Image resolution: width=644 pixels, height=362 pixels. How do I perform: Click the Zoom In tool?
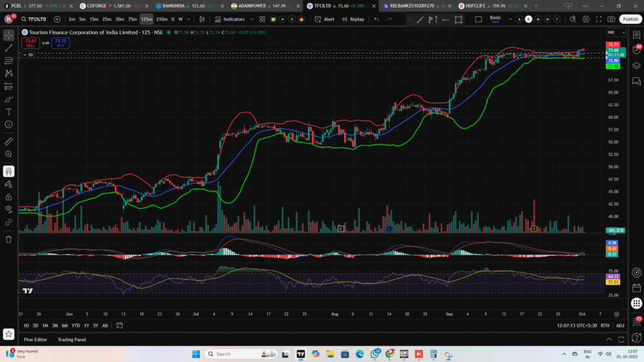click(x=9, y=154)
